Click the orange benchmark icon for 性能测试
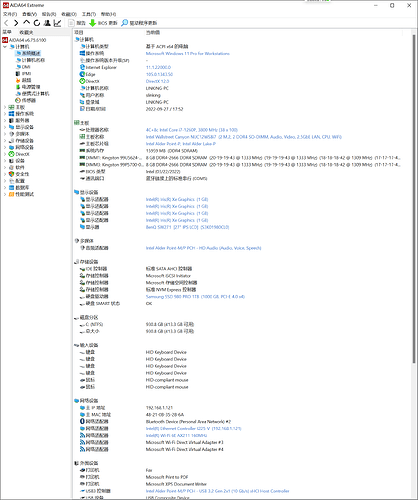The height and width of the screenshot is (500, 418). (11, 194)
